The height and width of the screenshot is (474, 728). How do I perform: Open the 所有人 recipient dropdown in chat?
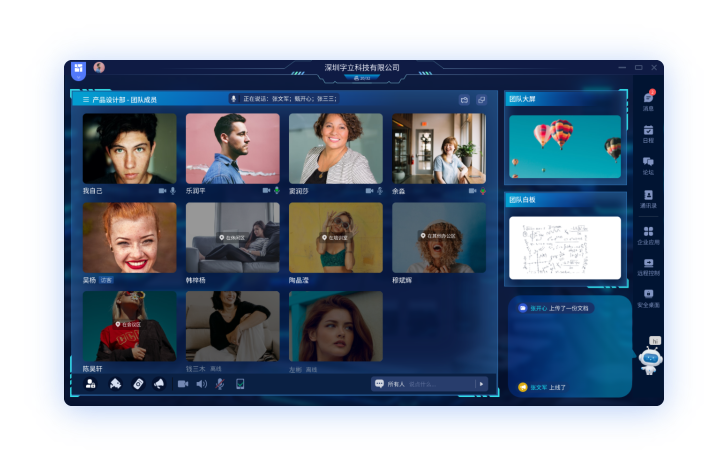pyautogui.click(x=390, y=384)
